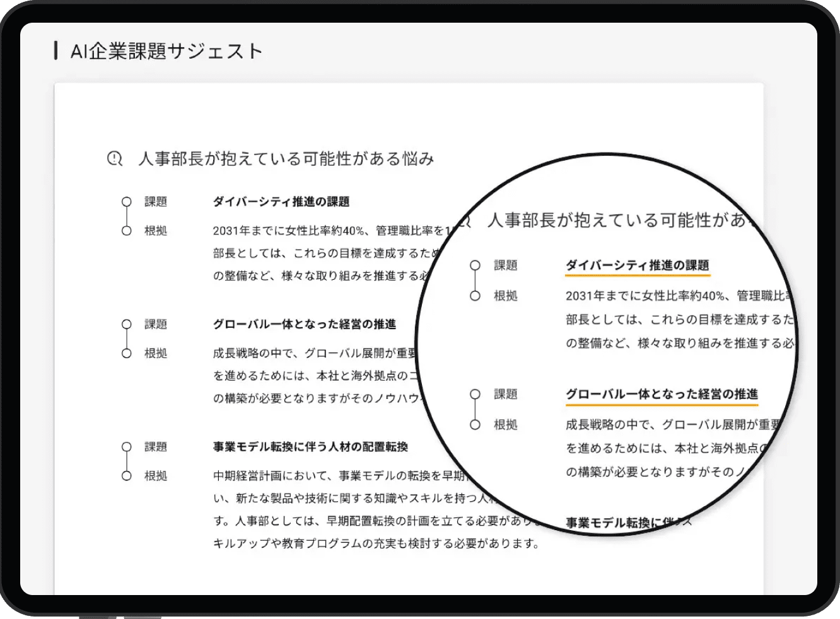
Task: Click the 課題 circle for ダイバーシティ inside the magnifier
Action: tap(475, 265)
